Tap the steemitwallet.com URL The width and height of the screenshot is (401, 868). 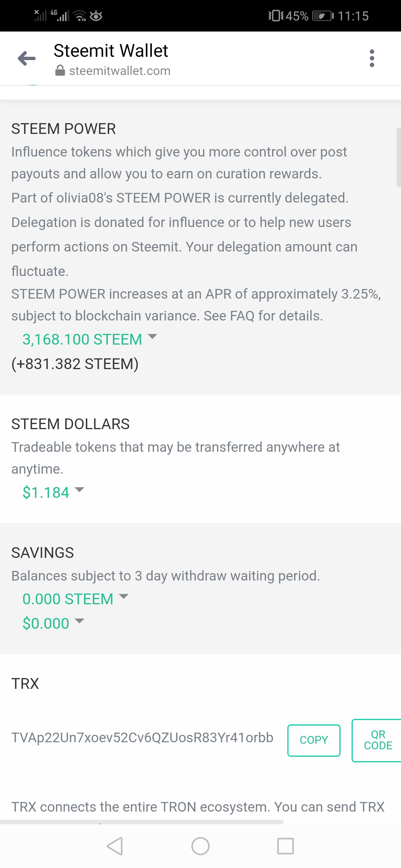tap(120, 71)
